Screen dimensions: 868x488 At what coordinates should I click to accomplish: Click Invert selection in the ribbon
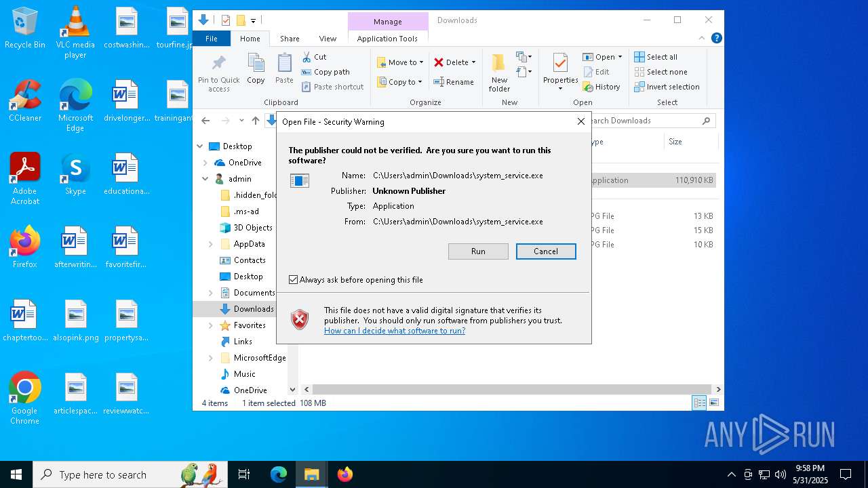[667, 87]
